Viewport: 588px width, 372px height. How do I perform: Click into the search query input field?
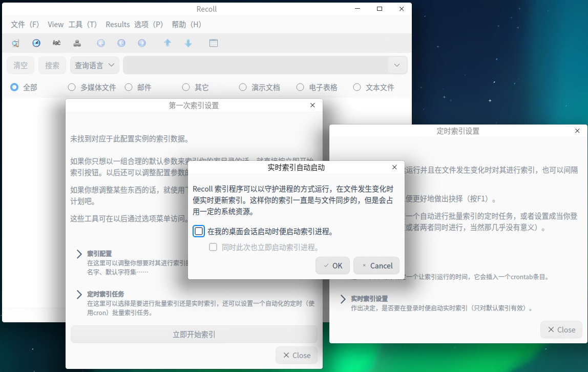[257, 65]
